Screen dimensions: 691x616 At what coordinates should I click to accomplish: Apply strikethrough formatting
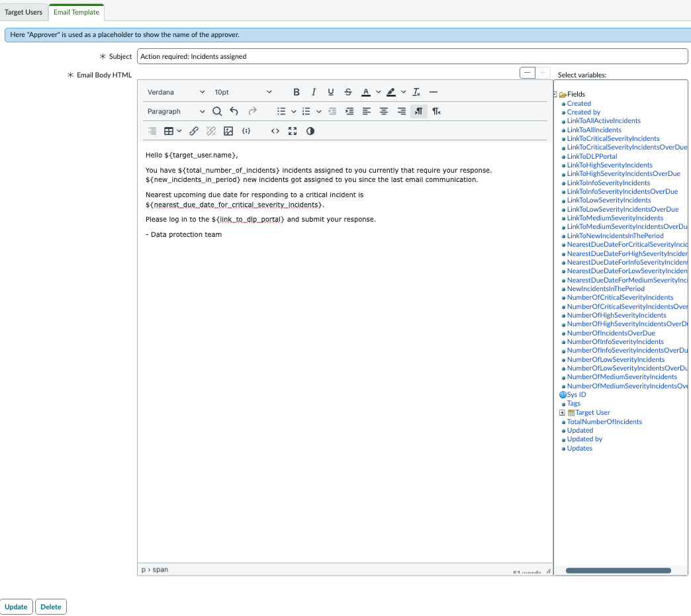pos(348,92)
